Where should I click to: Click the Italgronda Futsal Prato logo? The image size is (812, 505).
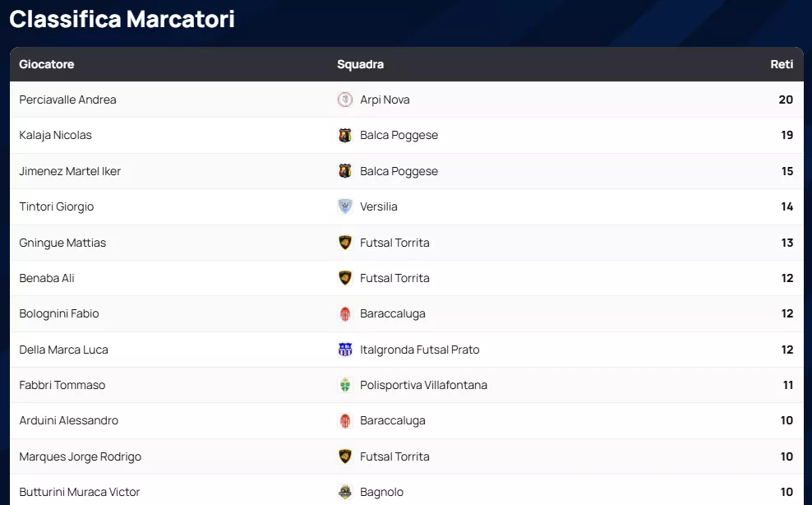[x=345, y=350]
